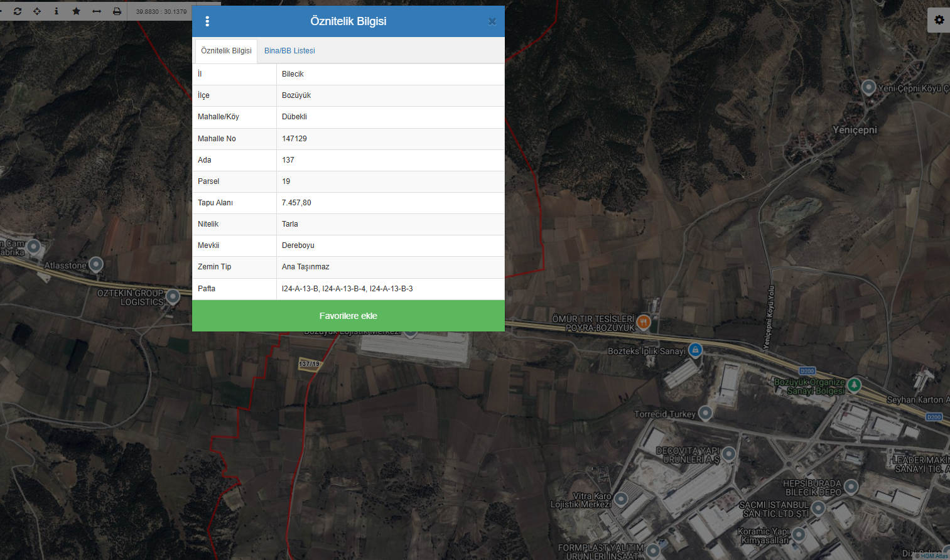The image size is (950, 560).
Task: Open the three-dot menu in the Öznitelik Bilgisi header
Action: [207, 21]
